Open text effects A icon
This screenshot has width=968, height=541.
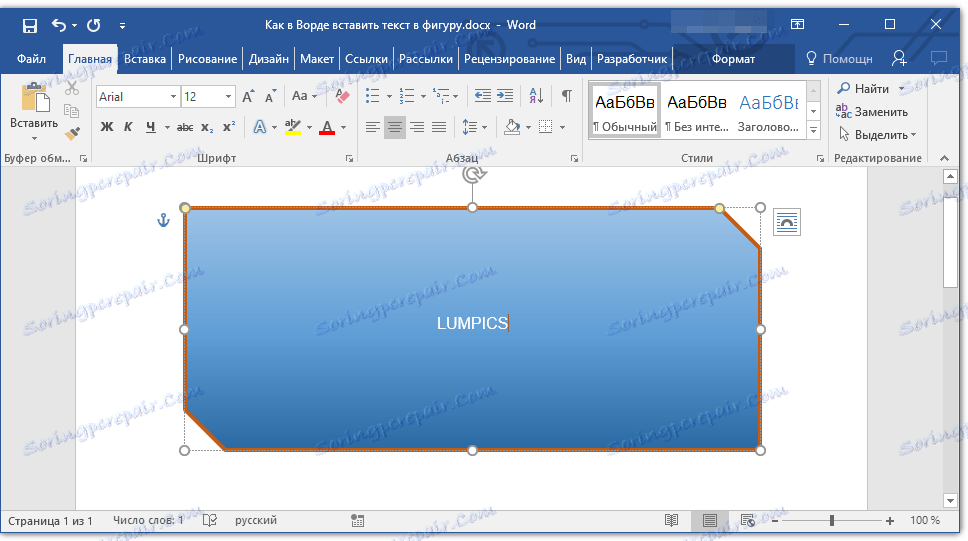(x=260, y=127)
